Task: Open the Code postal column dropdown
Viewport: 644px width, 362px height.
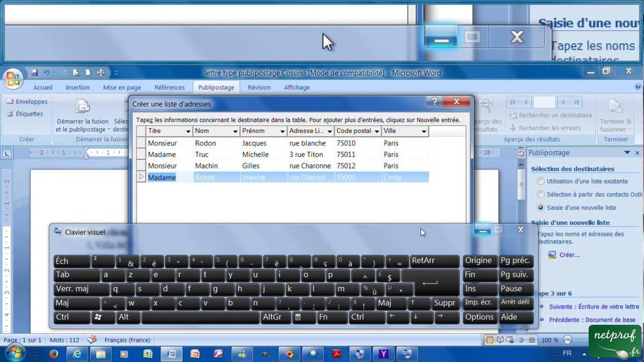Action: coord(377,132)
